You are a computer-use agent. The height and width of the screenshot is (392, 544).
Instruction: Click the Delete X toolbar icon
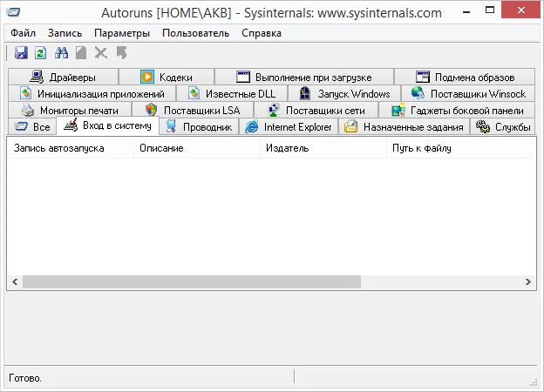pyautogui.click(x=101, y=53)
